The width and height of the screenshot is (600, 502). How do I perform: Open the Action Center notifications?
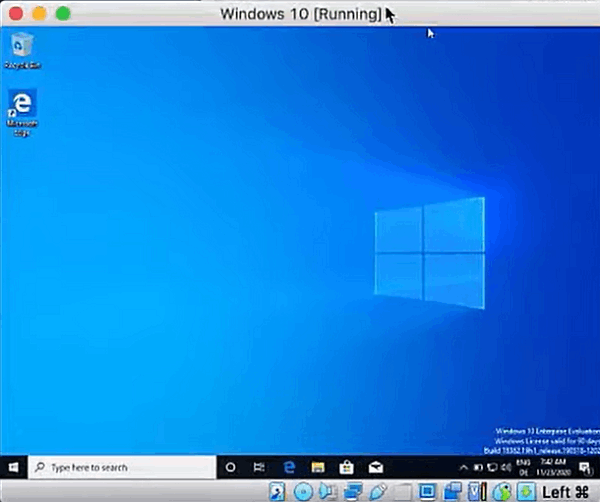(x=585, y=468)
